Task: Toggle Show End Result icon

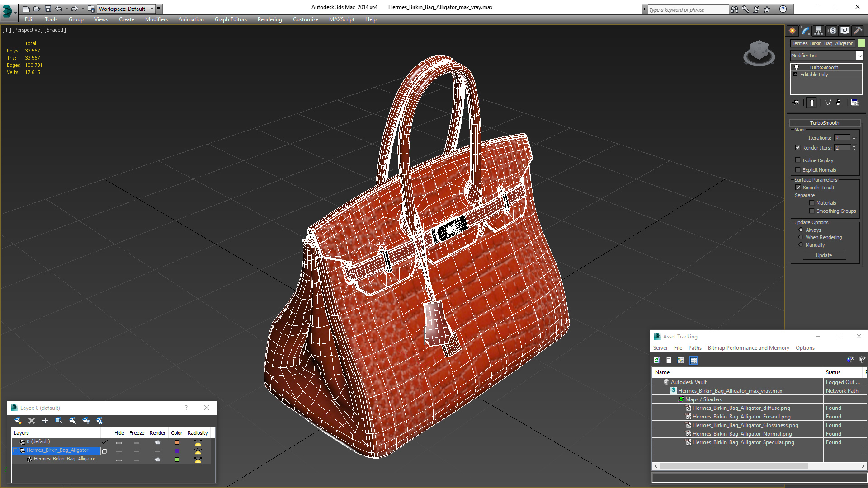Action: coord(812,103)
